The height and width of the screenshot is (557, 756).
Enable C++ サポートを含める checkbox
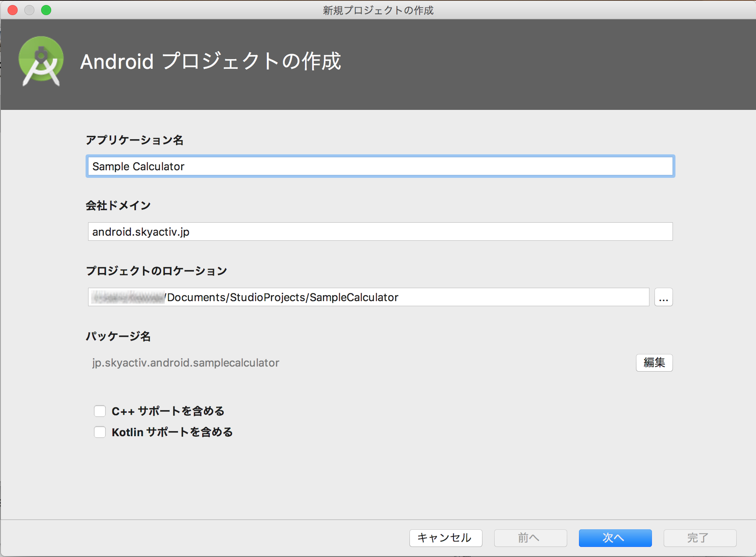coord(100,411)
